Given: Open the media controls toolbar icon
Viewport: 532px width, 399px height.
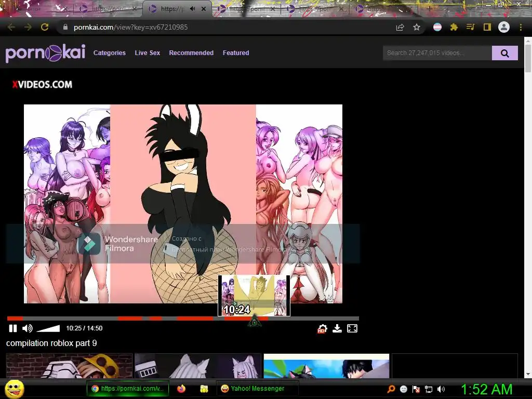Looking at the screenshot, I should click(470, 27).
